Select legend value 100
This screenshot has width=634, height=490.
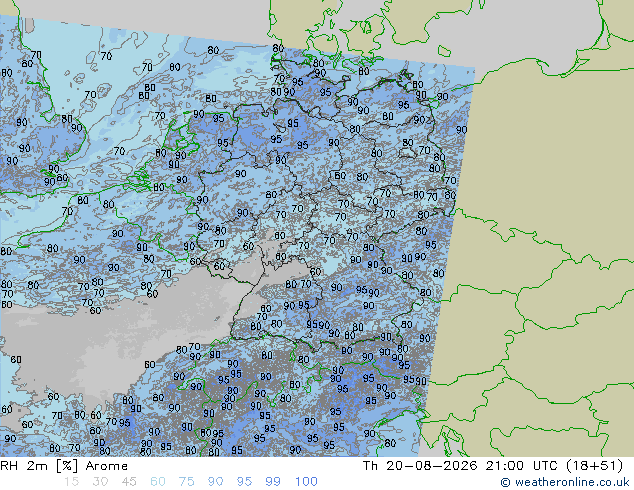point(306,482)
